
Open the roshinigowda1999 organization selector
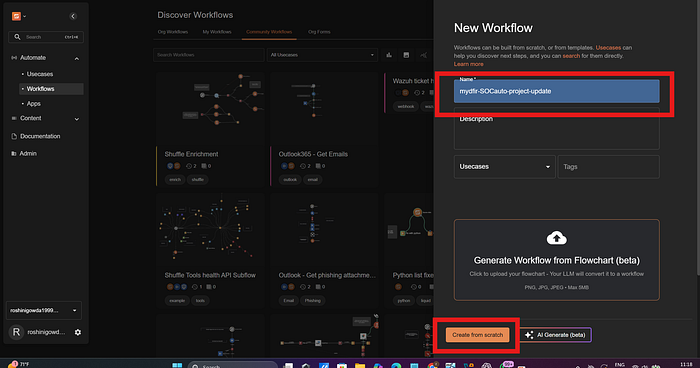coord(44,310)
